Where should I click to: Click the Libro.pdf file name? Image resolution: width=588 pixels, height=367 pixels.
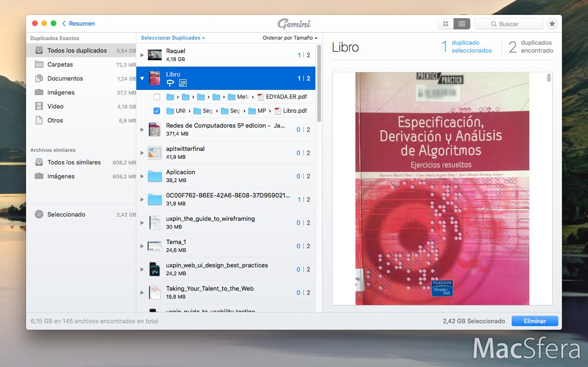pos(295,111)
